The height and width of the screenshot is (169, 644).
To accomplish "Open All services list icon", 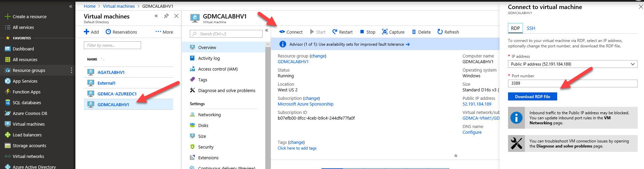I will click(x=7, y=27).
